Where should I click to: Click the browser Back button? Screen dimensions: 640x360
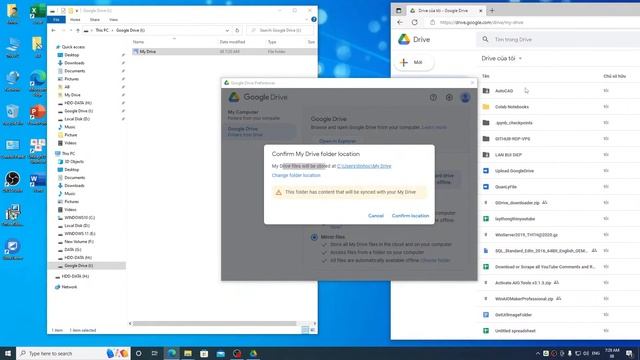click(400, 22)
